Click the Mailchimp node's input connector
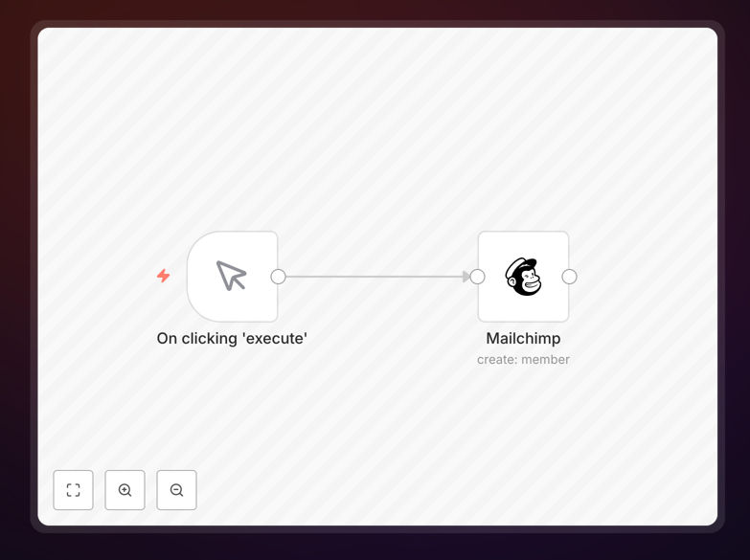 [x=477, y=277]
